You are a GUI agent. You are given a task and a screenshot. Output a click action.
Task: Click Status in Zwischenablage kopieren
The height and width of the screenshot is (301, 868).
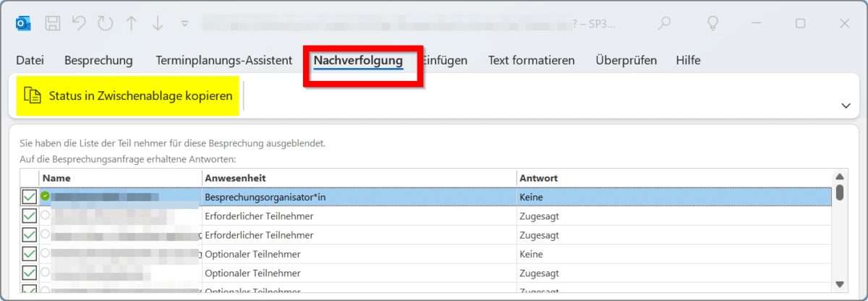(x=129, y=96)
